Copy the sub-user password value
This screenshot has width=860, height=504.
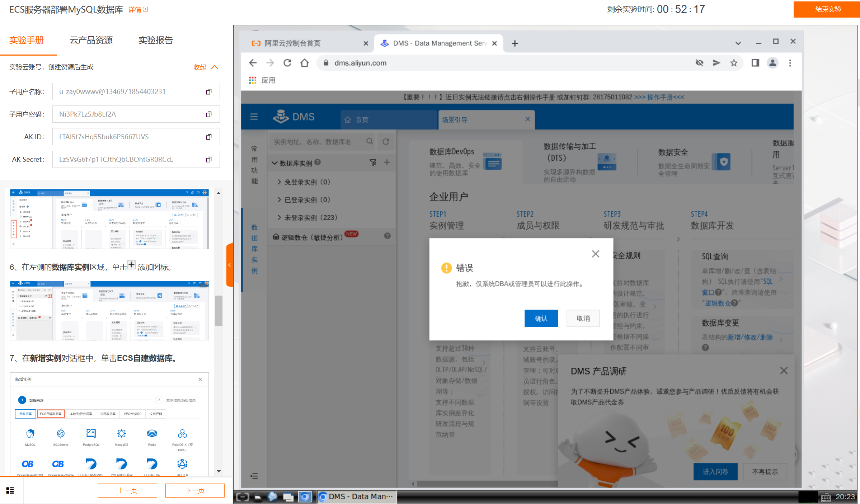click(x=208, y=114)
